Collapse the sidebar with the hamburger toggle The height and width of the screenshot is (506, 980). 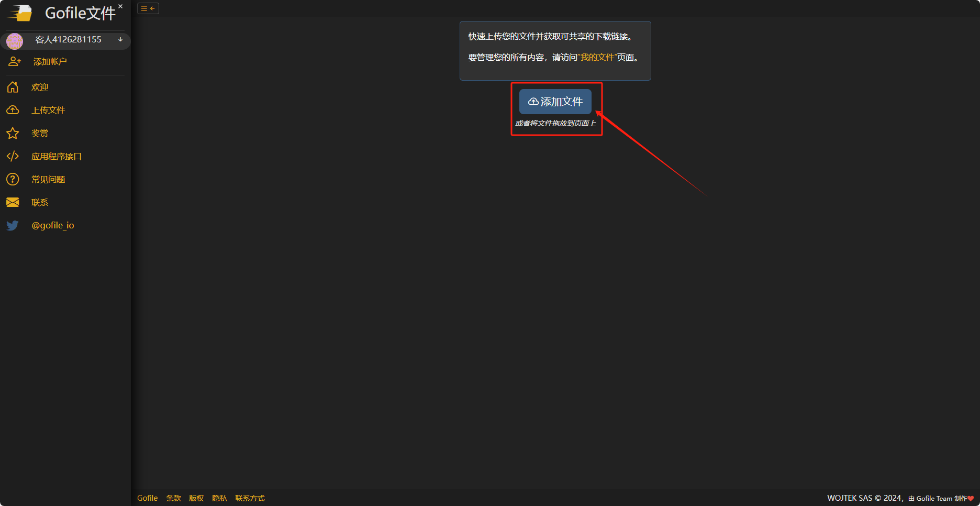(148, 8)
